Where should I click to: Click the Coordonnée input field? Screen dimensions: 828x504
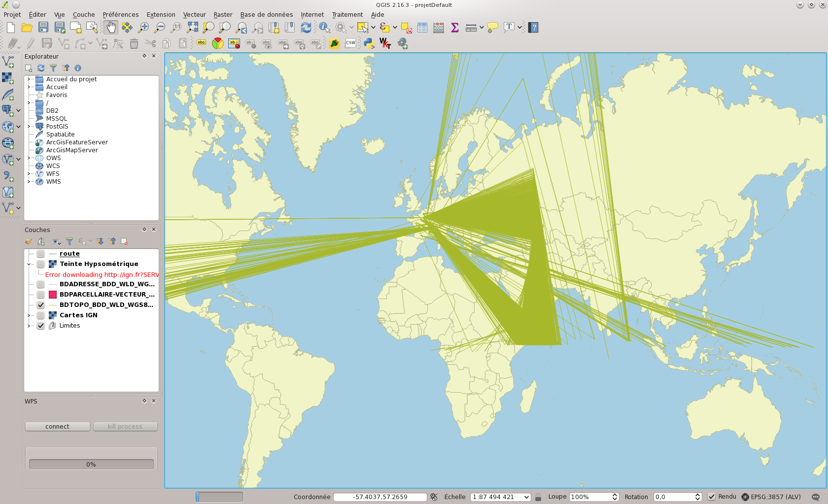pyautogui.click(x=380, y=497)
